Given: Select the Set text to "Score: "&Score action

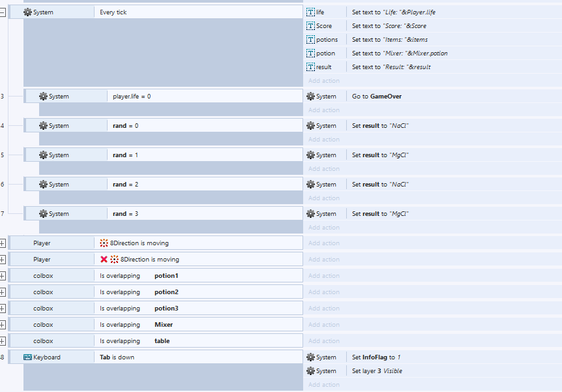Looking at the screenshot, I should point(389,26).
